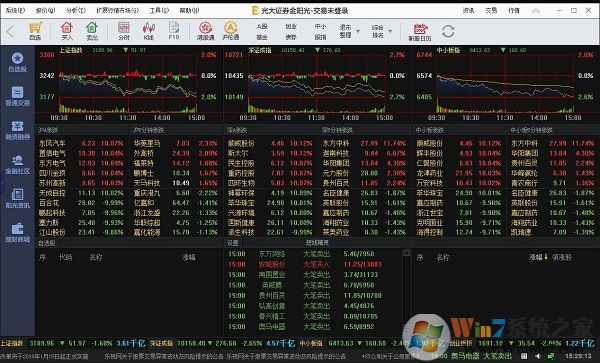
Task: Click the 设置 button above the big-trade list
Action: 233,243
